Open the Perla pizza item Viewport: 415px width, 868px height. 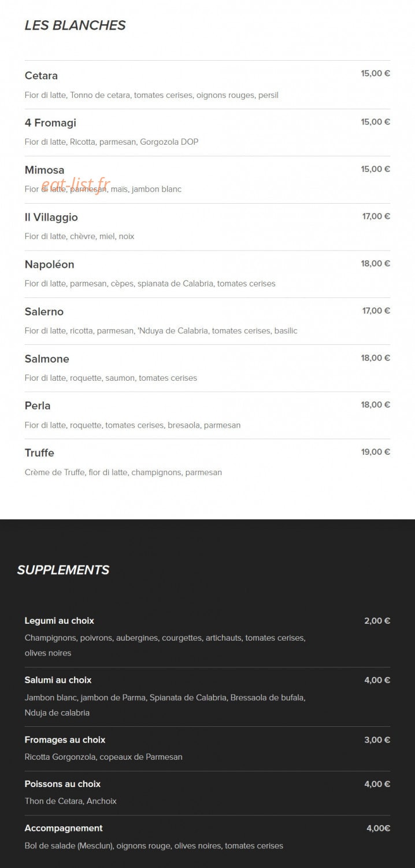click(x=38, y=406)
